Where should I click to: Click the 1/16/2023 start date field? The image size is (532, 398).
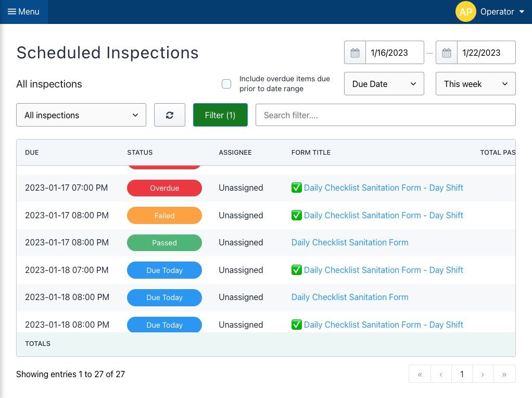[395, 53]
